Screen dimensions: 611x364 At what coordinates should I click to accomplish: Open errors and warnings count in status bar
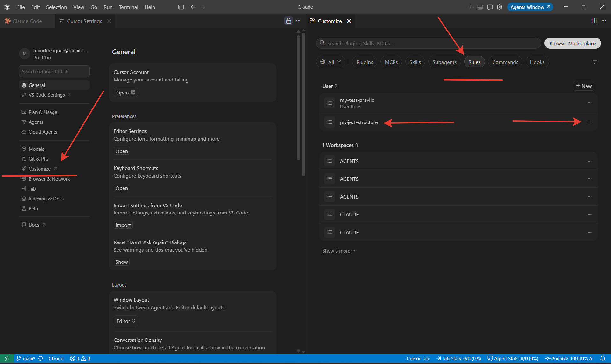[x=80, y=358]
